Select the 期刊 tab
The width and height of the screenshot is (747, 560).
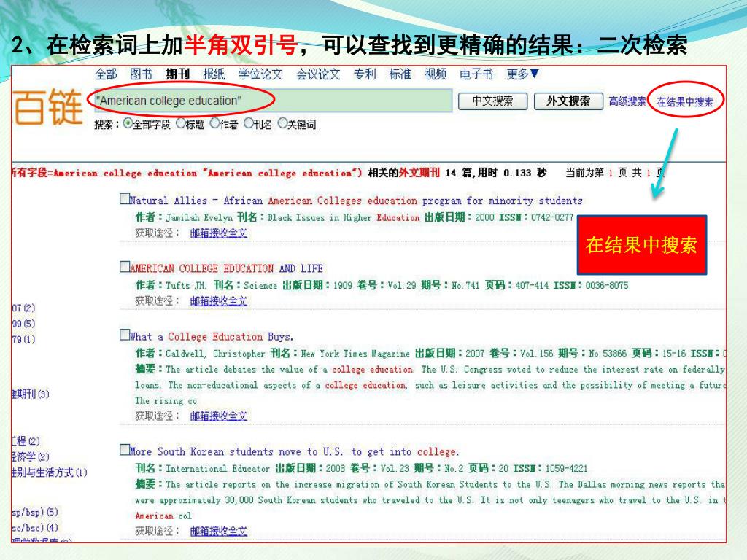177,74
